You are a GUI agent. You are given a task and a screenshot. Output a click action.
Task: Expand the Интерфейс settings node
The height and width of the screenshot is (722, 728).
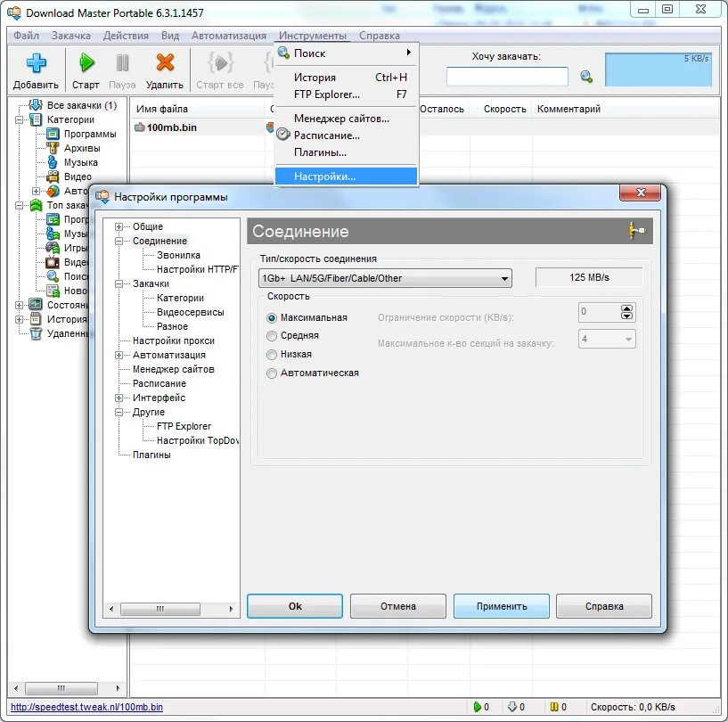point(119,398)
